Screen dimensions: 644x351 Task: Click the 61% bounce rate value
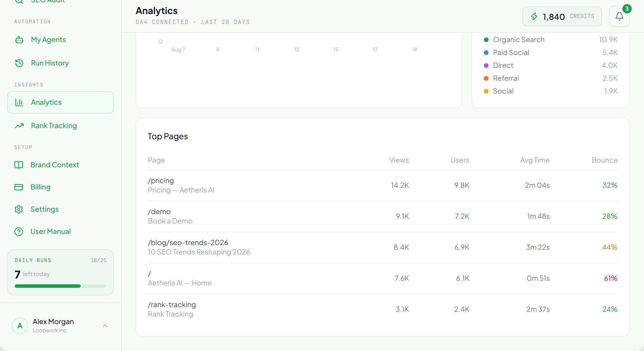[x=611, y=278]
